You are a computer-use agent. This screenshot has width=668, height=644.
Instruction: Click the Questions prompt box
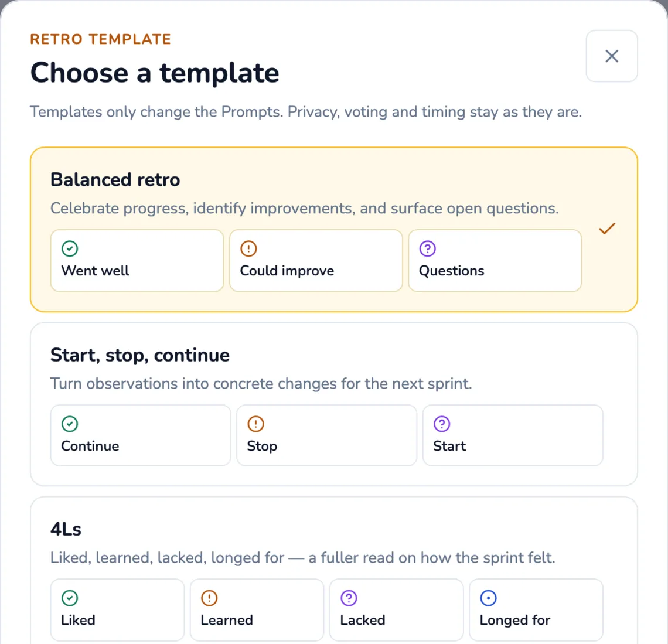click(495, 261)
